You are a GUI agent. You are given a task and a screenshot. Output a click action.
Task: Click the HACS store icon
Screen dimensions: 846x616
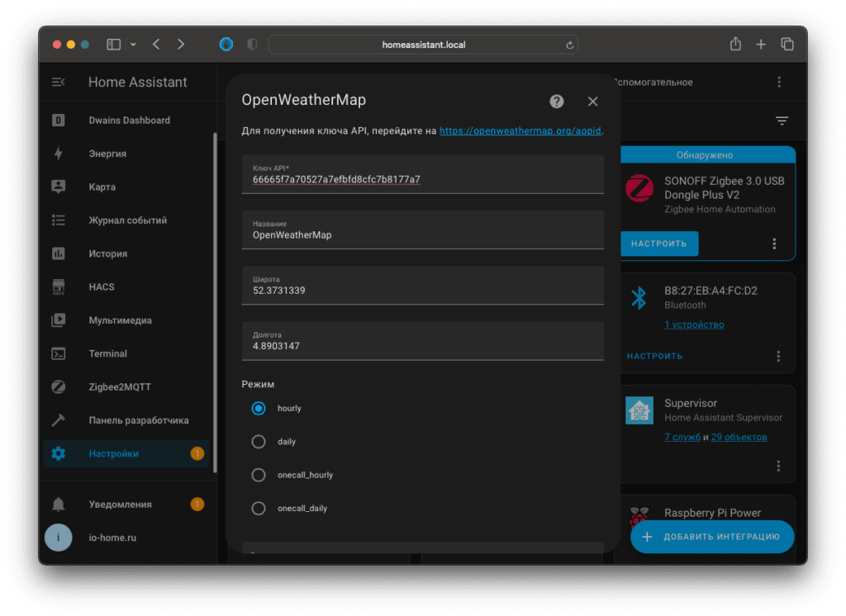click(x=59, y=287)
